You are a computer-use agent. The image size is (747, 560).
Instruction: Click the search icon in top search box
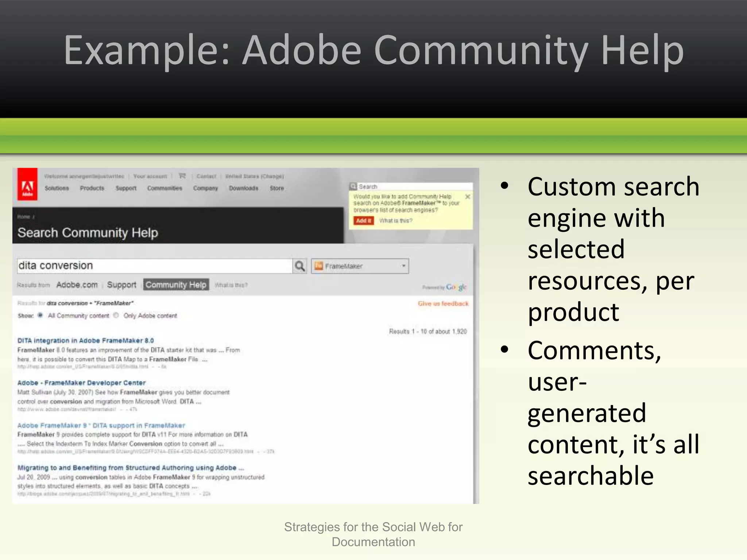click(x=353, y=186)
